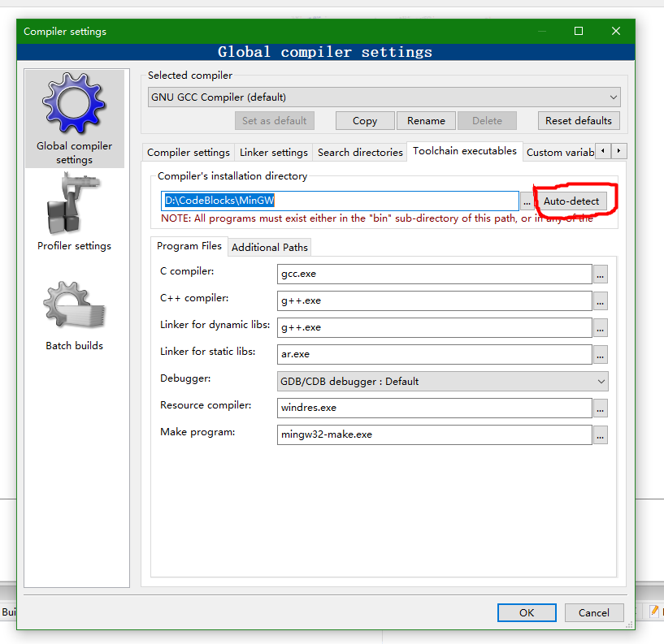
Task: Switch to the Compiler settings tab
Action: pos(188,152)
